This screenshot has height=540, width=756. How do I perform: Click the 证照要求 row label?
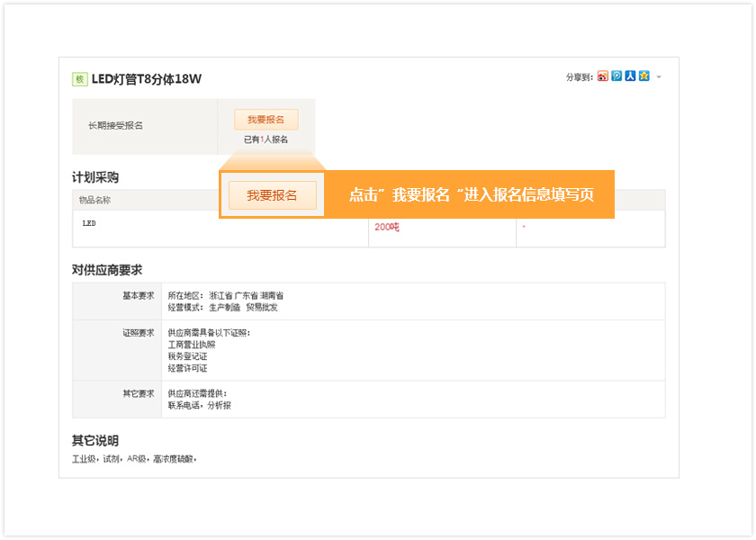[x=139, y=333]
